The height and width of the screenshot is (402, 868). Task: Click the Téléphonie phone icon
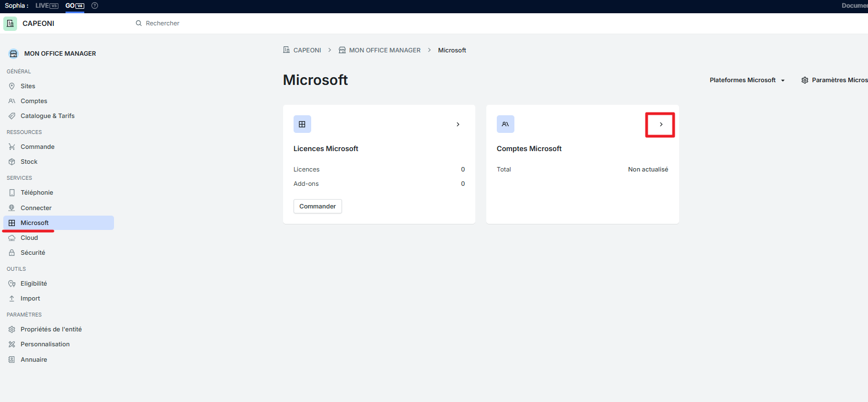click(12, 192)
